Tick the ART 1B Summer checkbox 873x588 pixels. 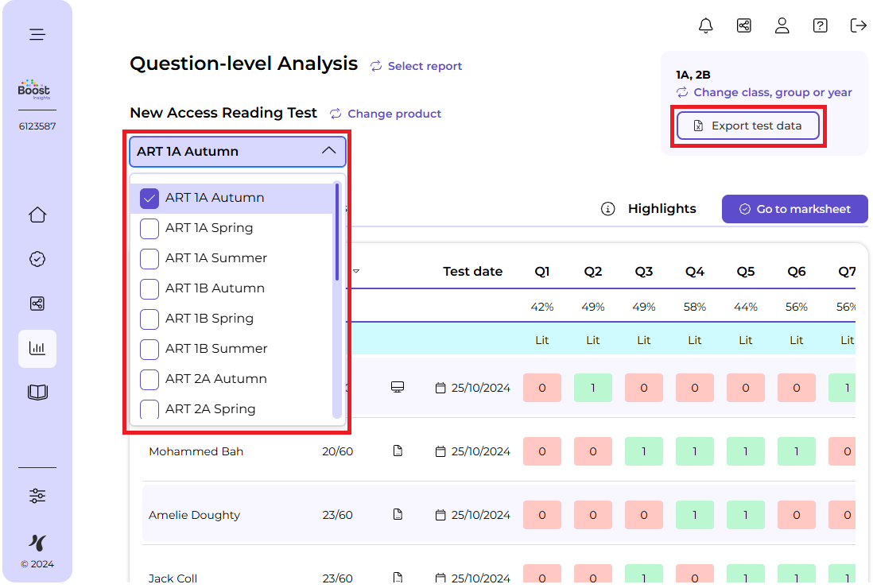click(x=149, y=349)
